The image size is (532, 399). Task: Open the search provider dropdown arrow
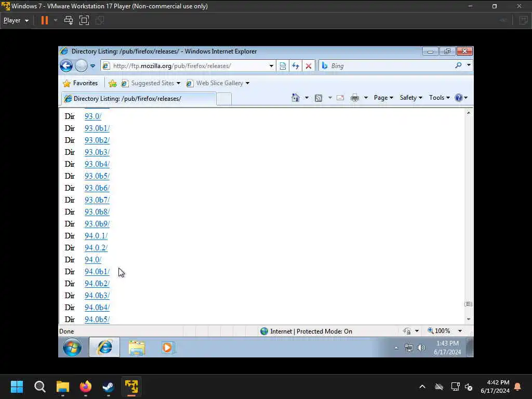click(469, 65)
